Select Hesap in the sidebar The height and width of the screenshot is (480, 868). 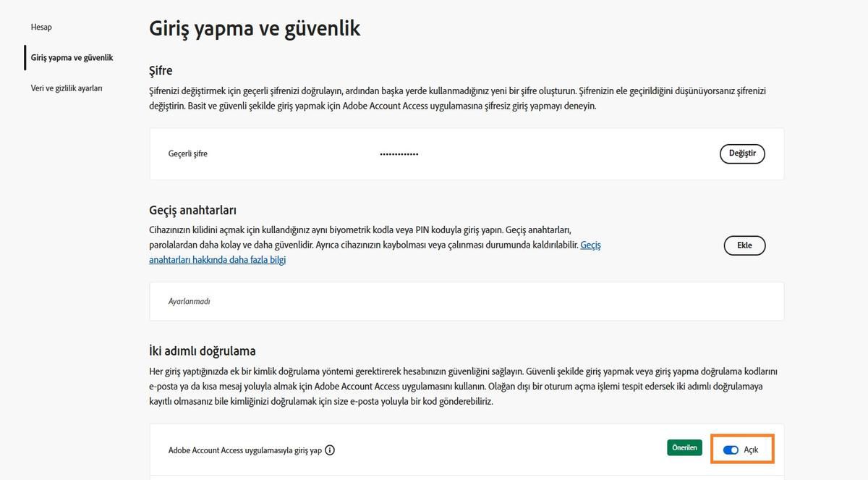point(41,27)
